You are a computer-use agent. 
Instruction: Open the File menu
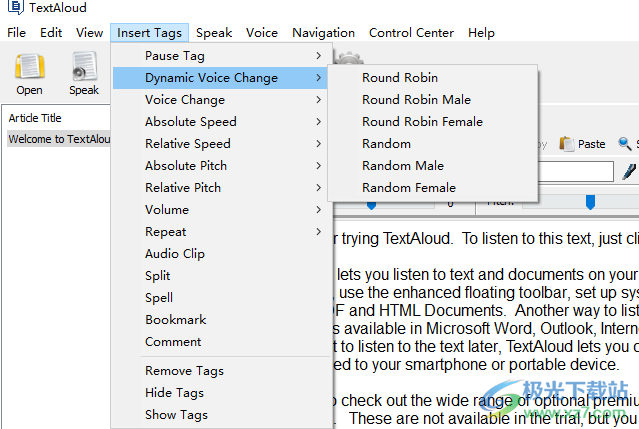pyautogui.click(x=17, y=33)
